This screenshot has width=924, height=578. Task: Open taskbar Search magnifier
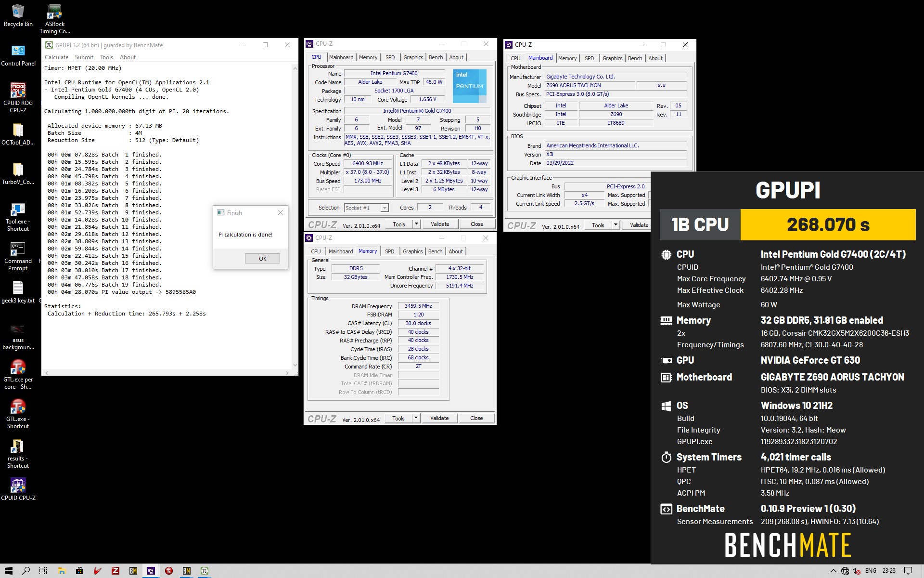click(26, 571)
